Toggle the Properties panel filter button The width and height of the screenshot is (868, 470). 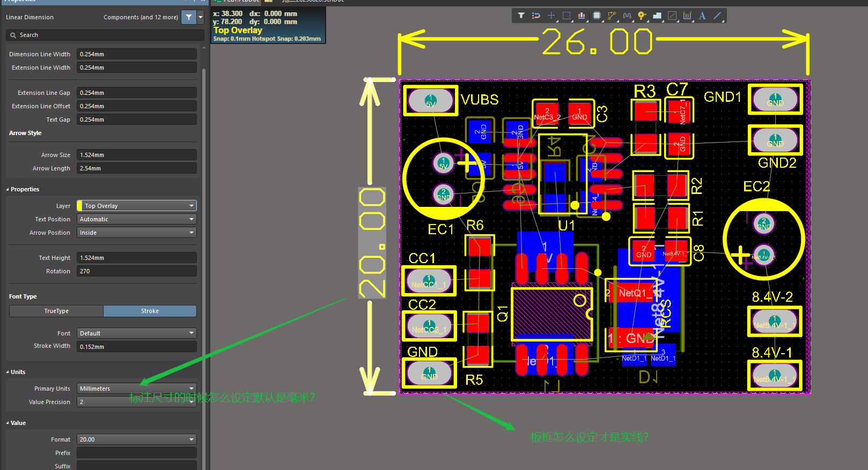click(x=189, y=17)
